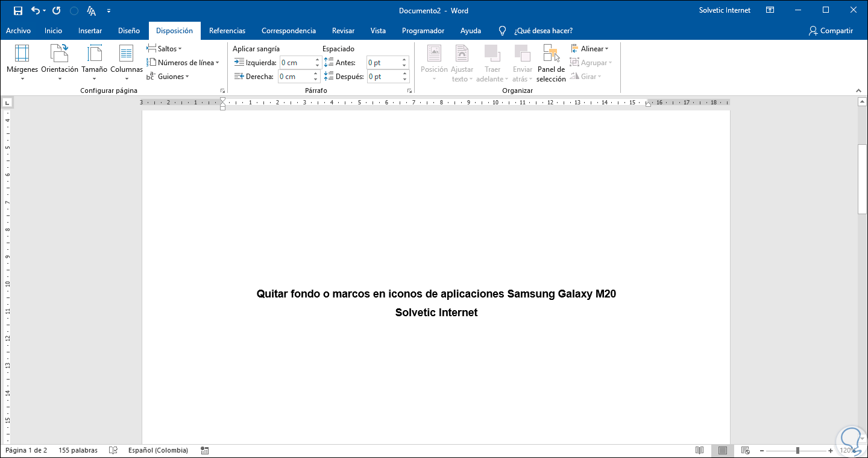Open Configurar página dialog launcher

pyautogui.click(x=223, y=91)
